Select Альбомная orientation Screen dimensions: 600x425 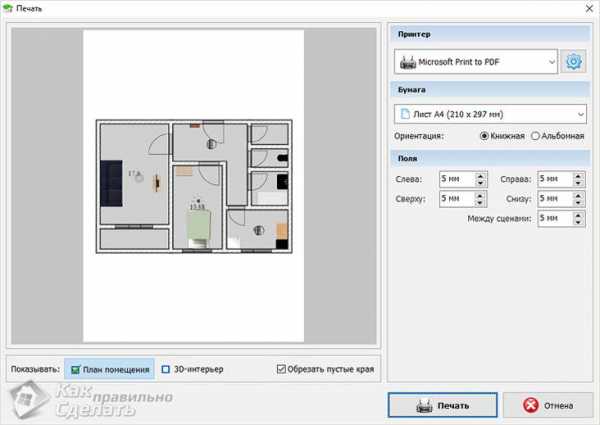point(536,136)
